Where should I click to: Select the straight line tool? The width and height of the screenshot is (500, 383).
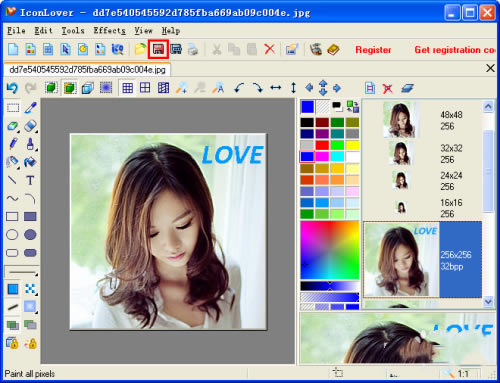click(x=12, y=180)
